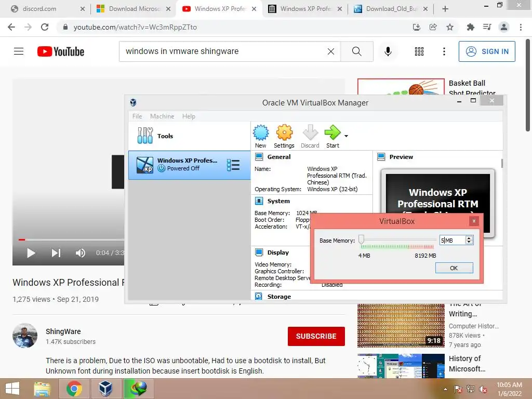532x399 pixels.
Task: Click the General section header icon
Action: point(259,157)
